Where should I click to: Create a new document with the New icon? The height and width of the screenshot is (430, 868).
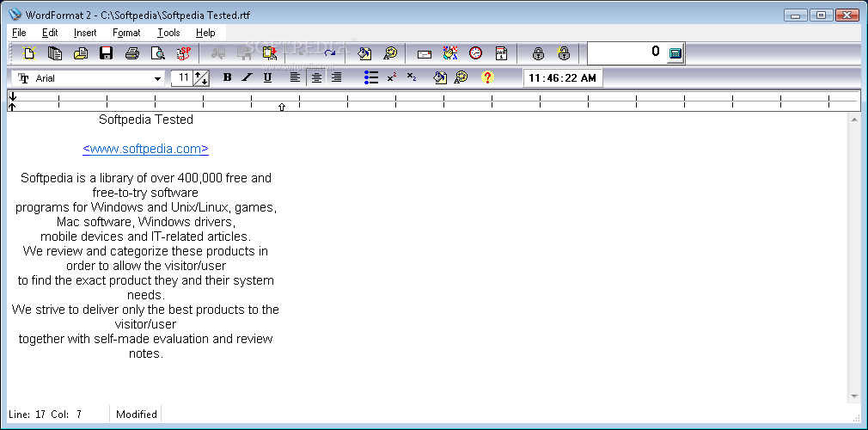(29, 53)
